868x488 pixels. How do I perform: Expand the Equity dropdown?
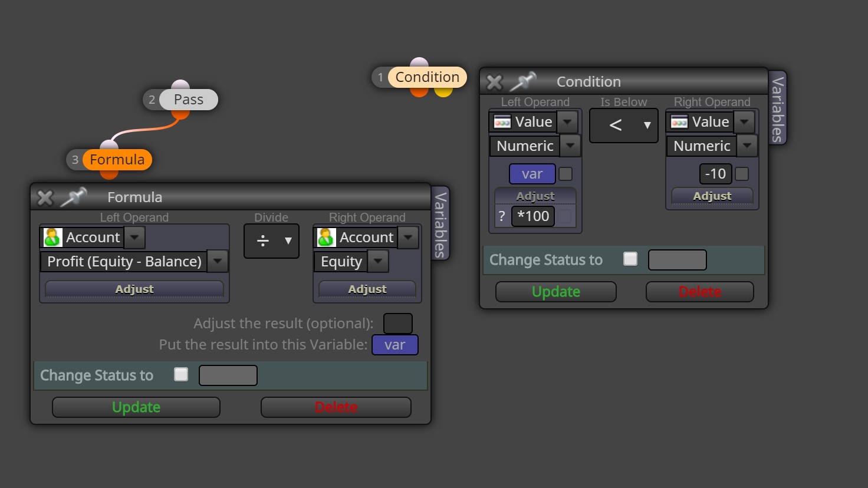pos(378,261)
